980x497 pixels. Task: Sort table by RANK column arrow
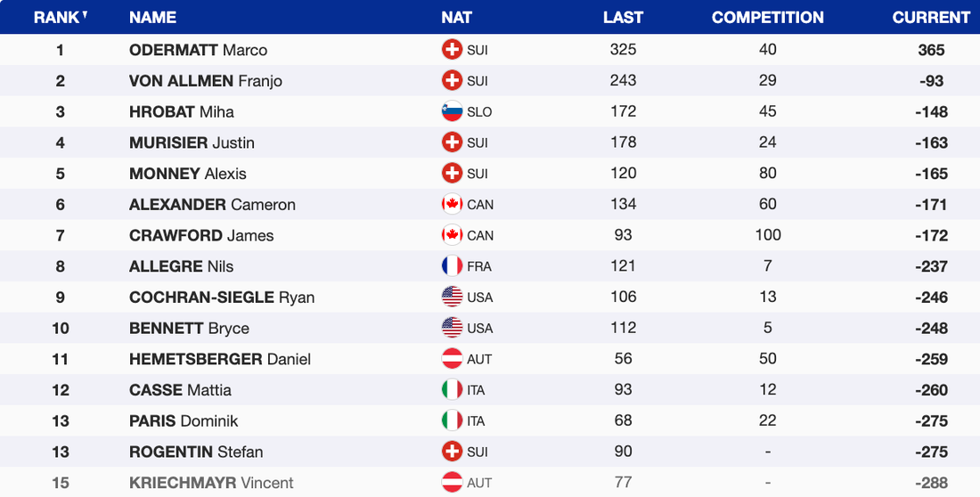point(85,15)
